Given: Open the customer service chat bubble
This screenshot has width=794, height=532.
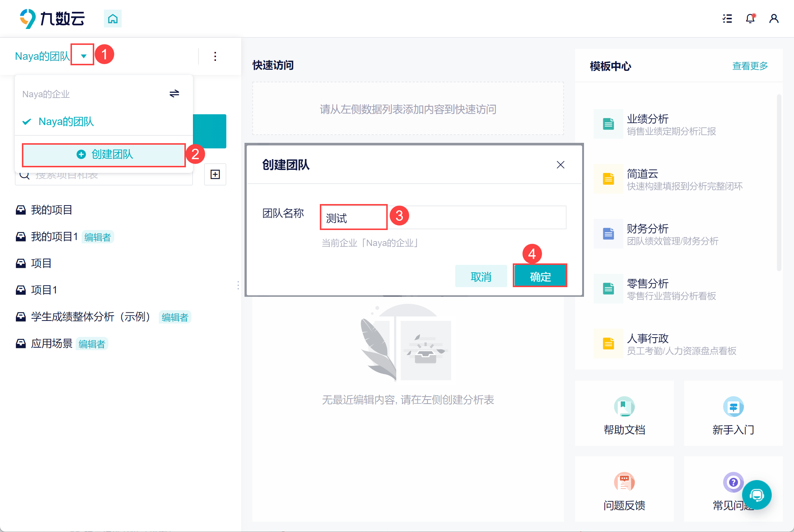Looking at the screenshot, I should tap(757, 495).
